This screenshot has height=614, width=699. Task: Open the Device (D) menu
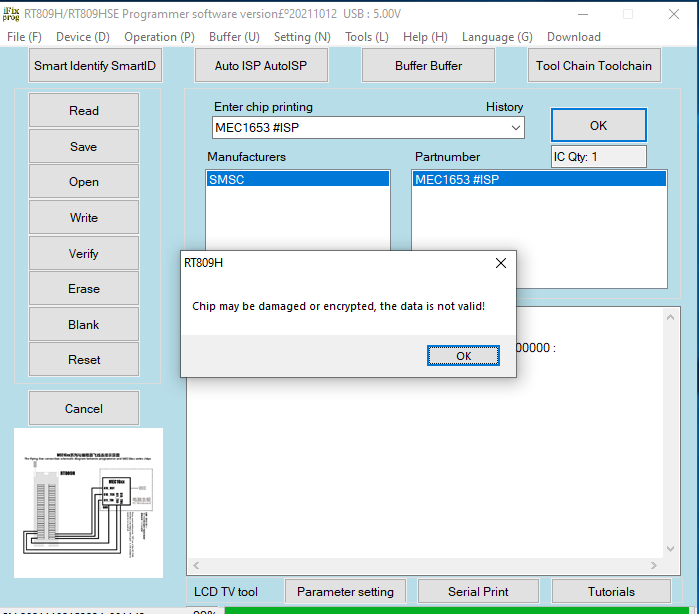pos(83,37)
